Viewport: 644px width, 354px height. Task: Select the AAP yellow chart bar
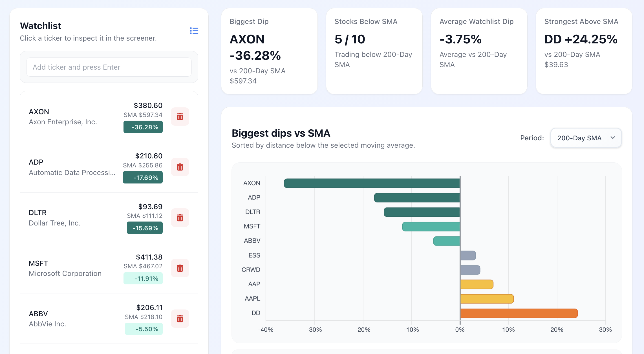coord(477,284)
